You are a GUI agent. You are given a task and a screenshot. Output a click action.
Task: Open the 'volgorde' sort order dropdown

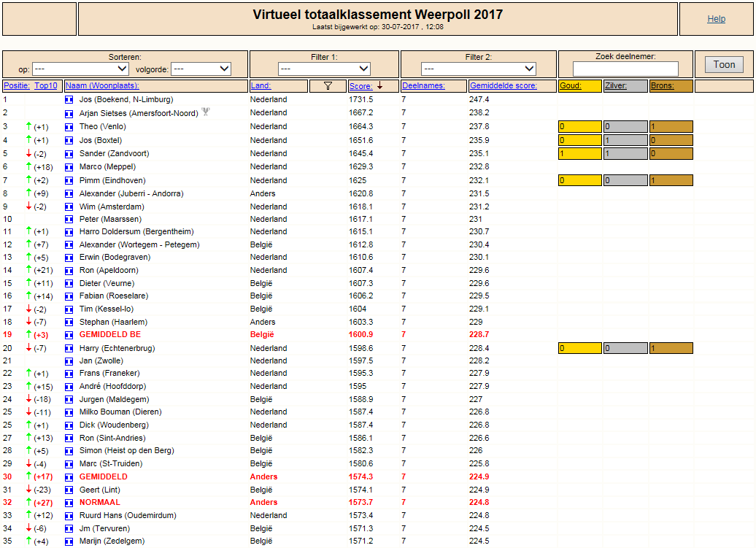click(x=201, y=69)
